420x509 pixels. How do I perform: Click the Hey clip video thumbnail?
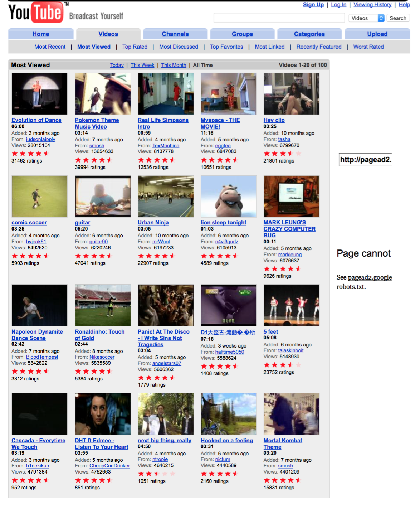tap(291, 94)
